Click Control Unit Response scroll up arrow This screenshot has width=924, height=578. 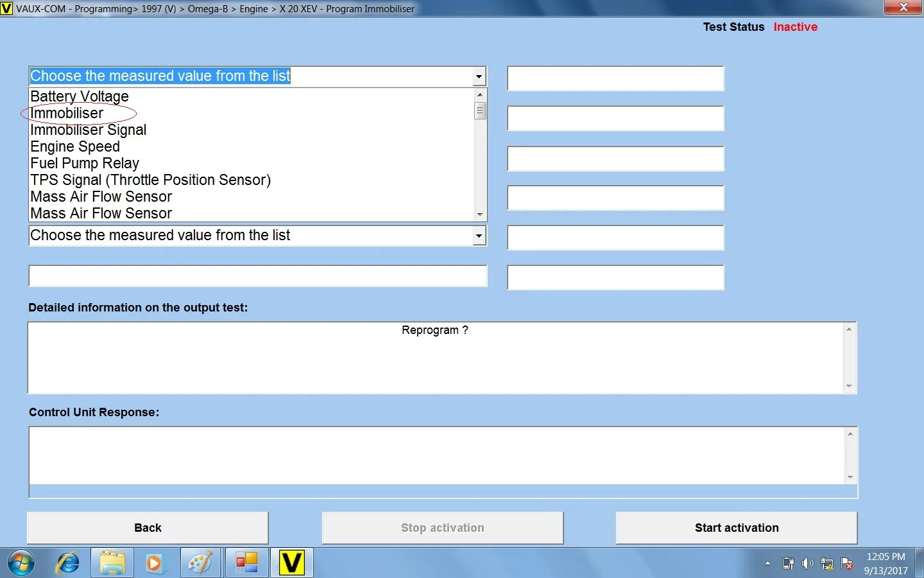click(x=850, y=434)
